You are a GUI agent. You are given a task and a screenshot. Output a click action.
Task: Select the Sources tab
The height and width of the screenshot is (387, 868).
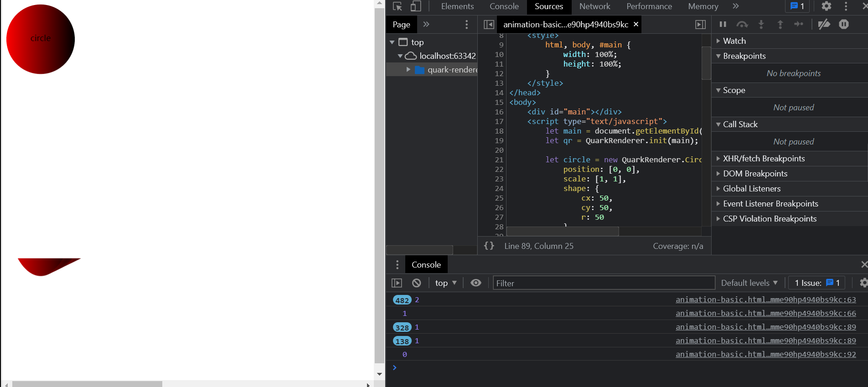tap(549, 6)
